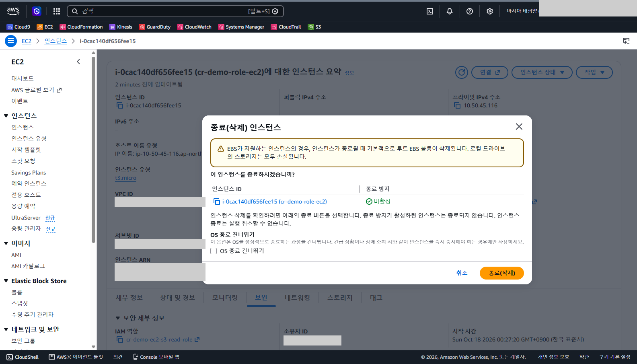Launch CloudShell from the top bar icon
The image size is (637, 364).
430,11
